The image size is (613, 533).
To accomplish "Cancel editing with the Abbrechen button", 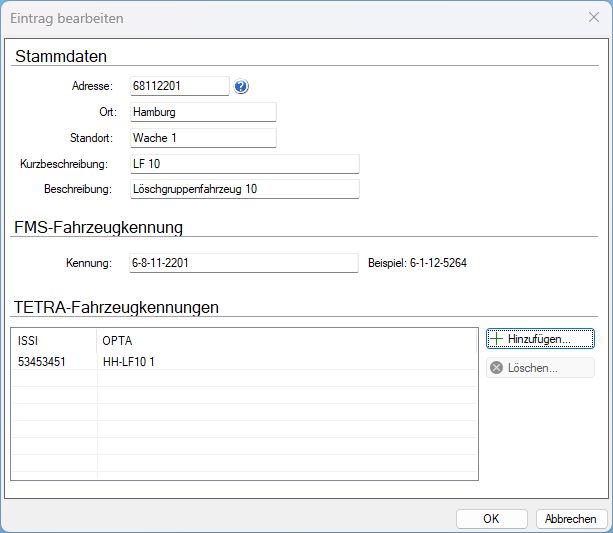I will pyautogui.click(x=570, y=519).
